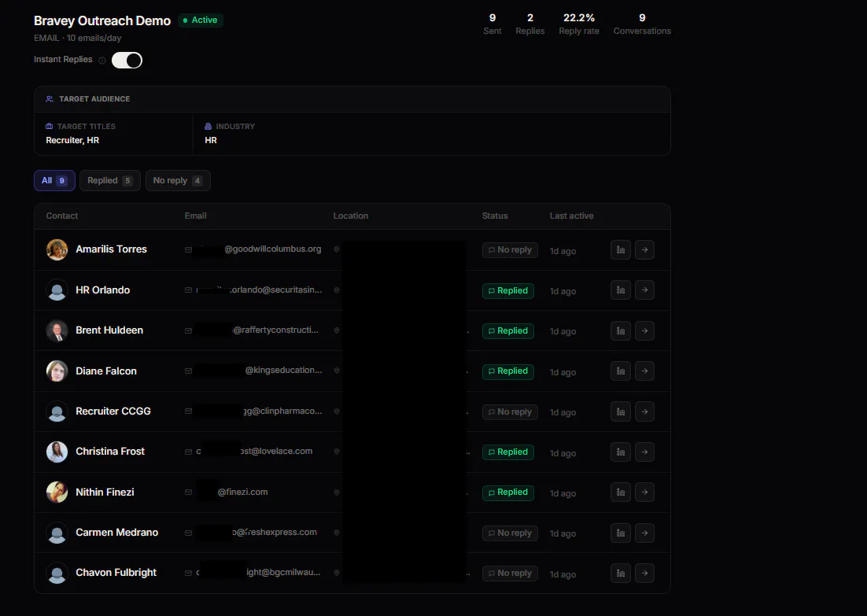
Task: Click No reply badge for Chavon Fulbright
Action: click(510, 574)
